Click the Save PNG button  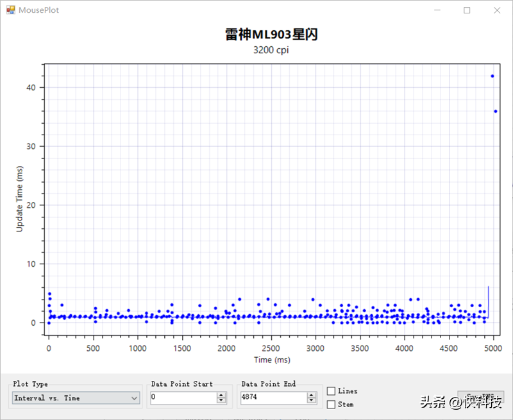click(480, 396)
